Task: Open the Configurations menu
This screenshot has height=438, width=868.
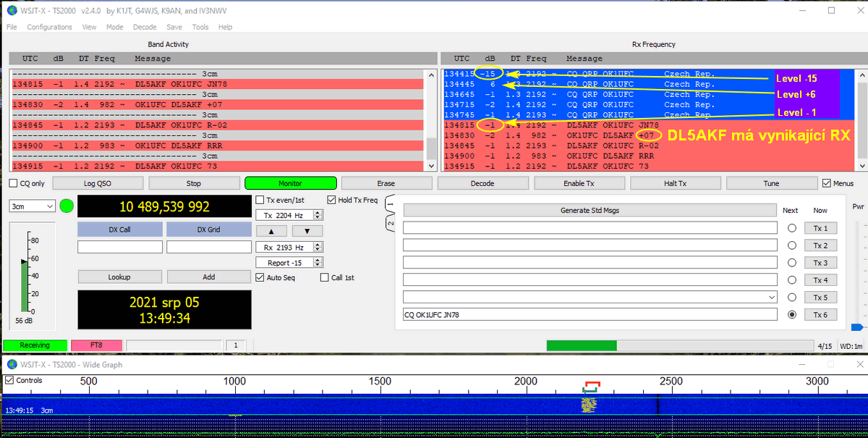Action: coord(49,27)
